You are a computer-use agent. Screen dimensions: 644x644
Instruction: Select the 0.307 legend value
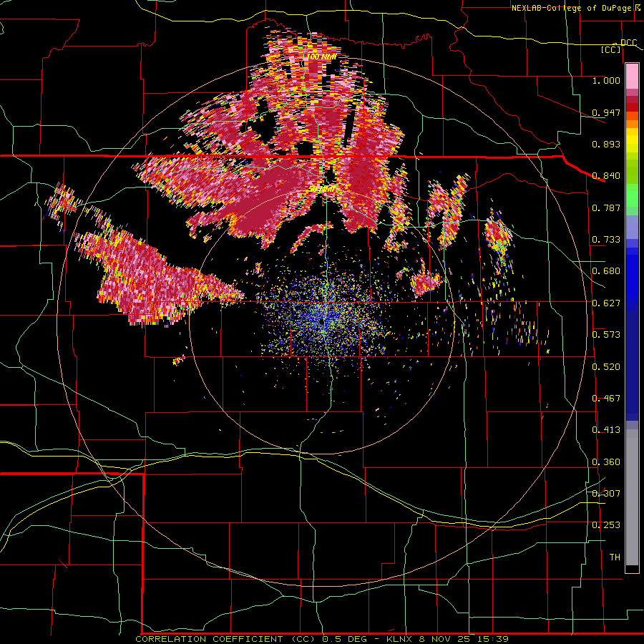pos(606,494)
